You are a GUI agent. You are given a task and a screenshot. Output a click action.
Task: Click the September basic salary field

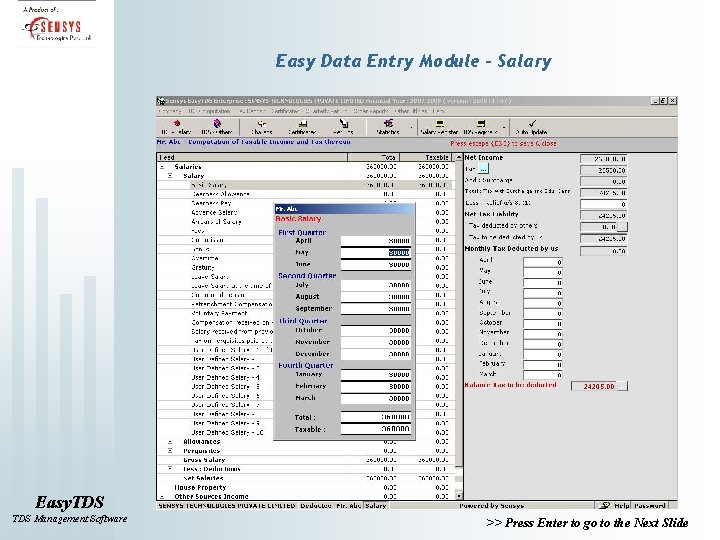click(376, 309)
